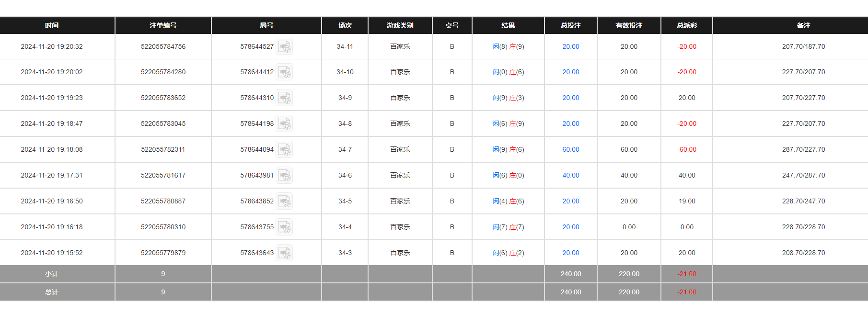
Task: Click the 有效投注 column header
Action: tap(629, 25)
